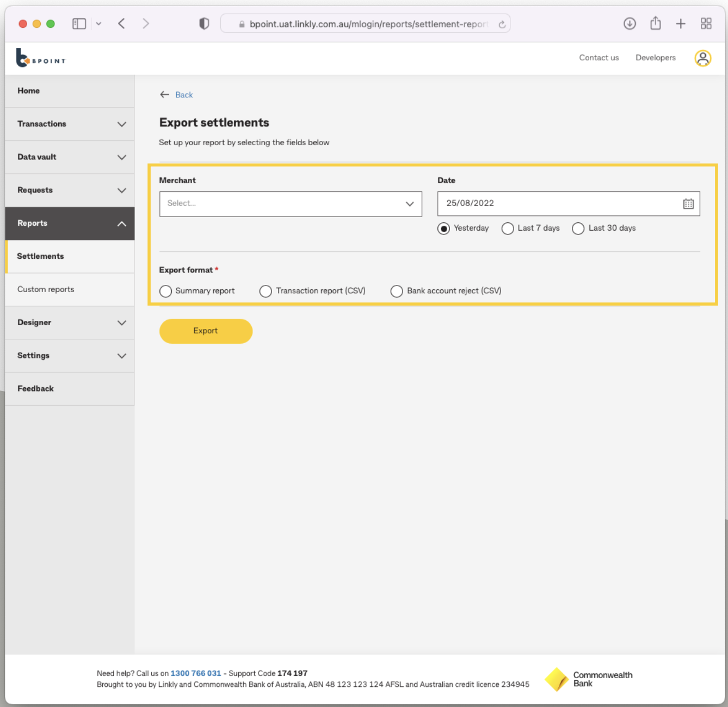This screenshot has width=728, height=707.
Task: Click the Contact us link
Action: (x=599, y=58)
